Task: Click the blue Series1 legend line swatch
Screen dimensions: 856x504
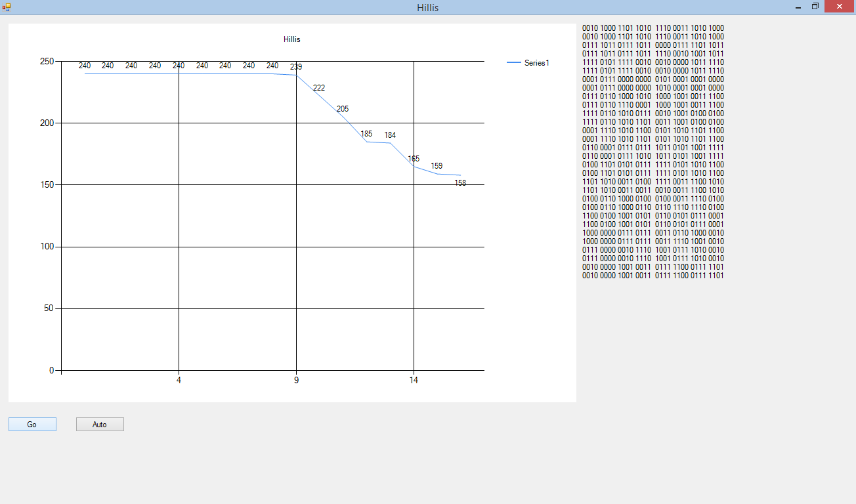Action: tap(514, 63)
